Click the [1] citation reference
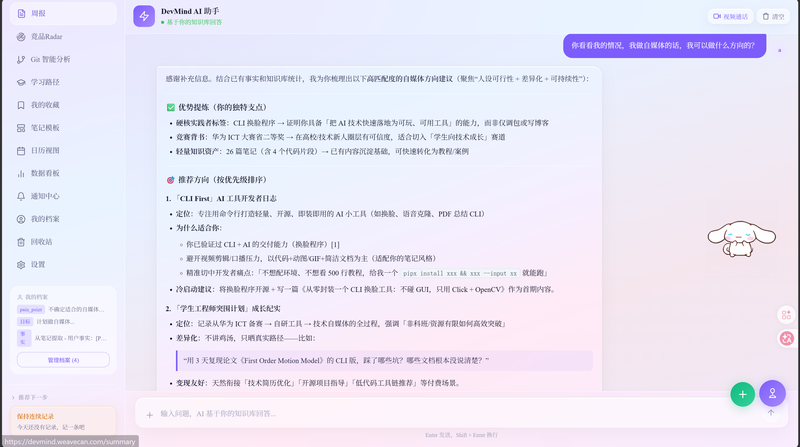 pos(335,244)
